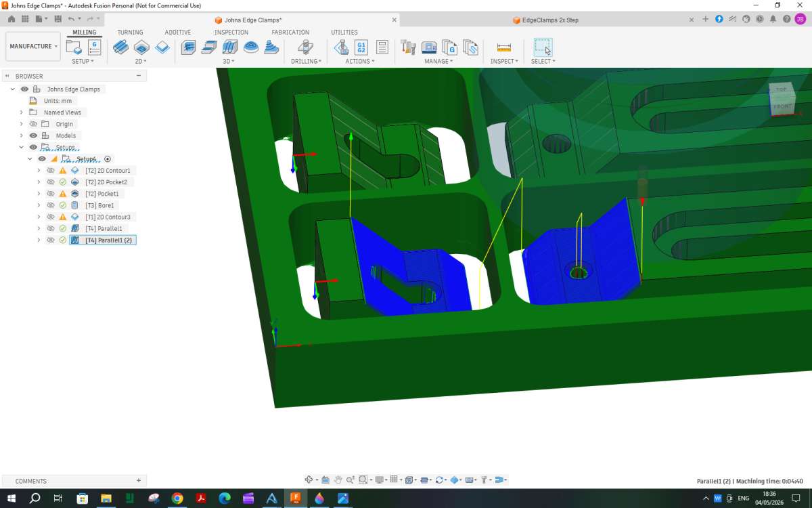Open the DRILLING dropdown menu
This screenshot has width=812, height=508.
tap(306, 61)
